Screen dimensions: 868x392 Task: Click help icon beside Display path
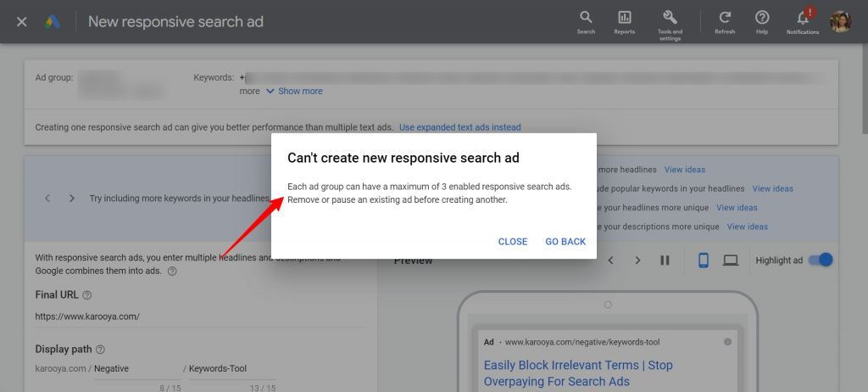click(x=100, y=350)
